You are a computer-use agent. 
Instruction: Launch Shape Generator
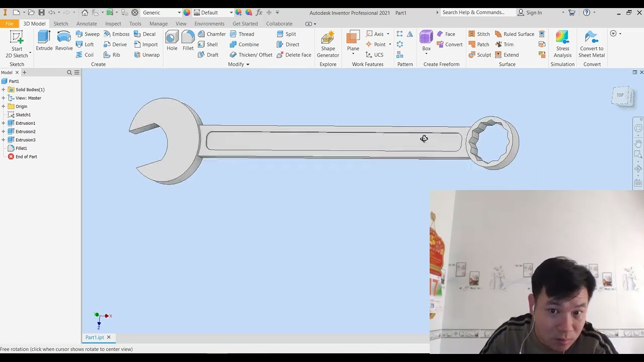point(328,44)
